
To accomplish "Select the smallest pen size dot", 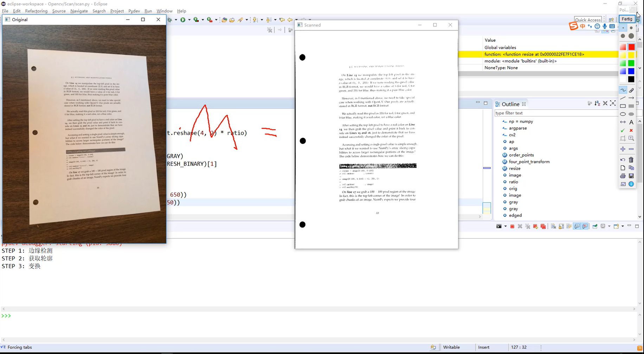I will 623,28.
